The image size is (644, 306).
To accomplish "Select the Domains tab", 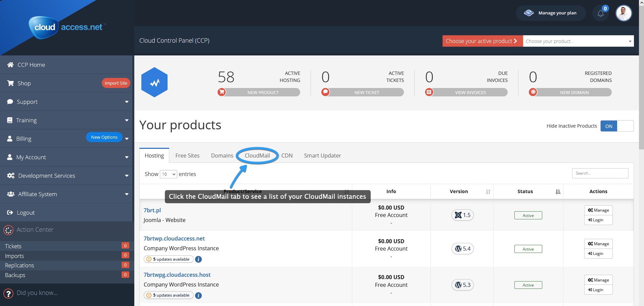I will click(222, 156).
